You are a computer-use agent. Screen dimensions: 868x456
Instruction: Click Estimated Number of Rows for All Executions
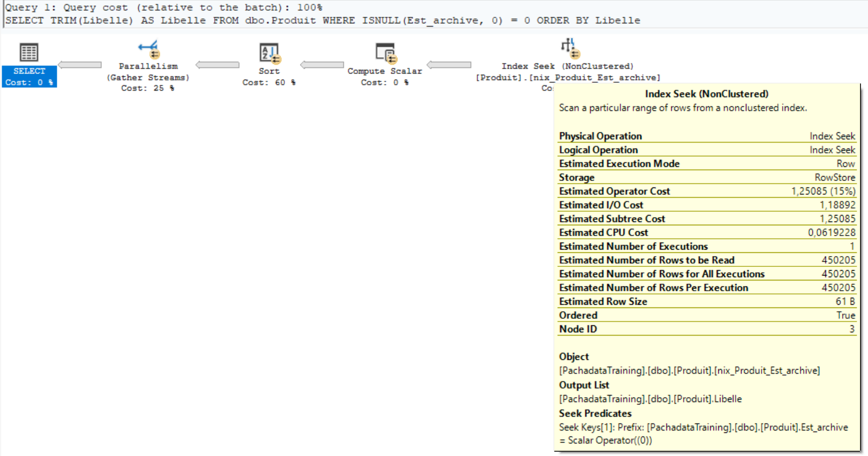pyautogui.click(x=707, y=274)
